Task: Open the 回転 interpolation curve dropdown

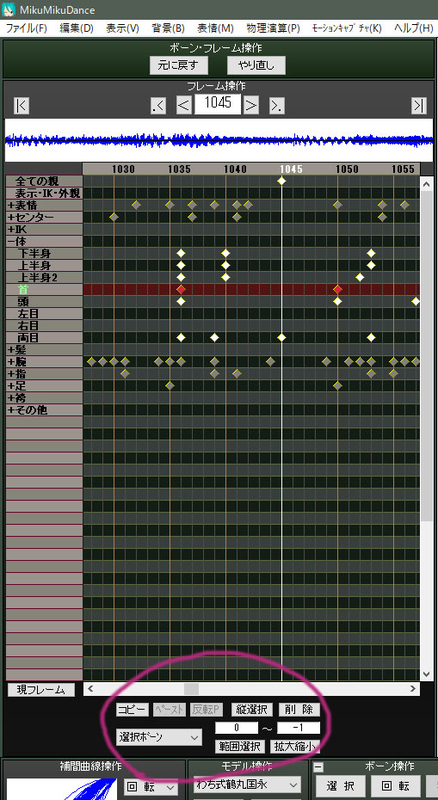Action: point(151,788)
